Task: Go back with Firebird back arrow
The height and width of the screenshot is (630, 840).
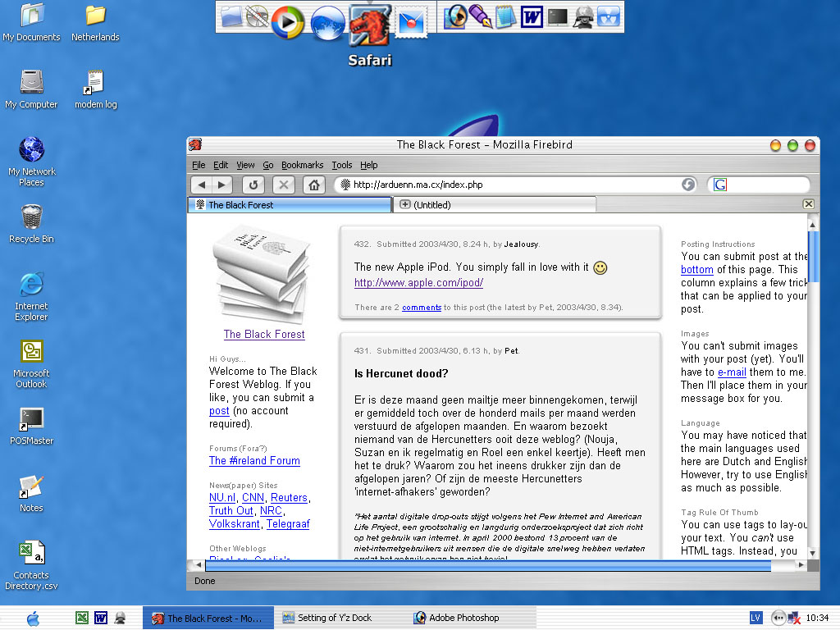Action: click(x=202, y=185)
